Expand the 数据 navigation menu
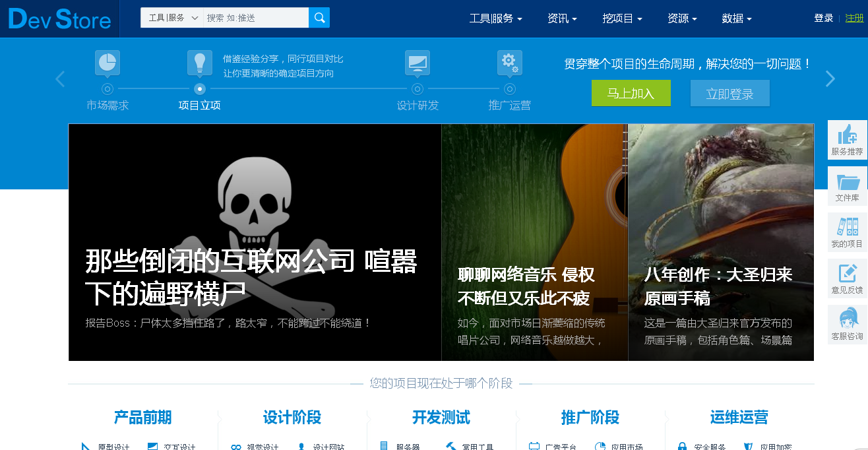Viewport: 868px width, 450px height. click(x=737, y=18)
